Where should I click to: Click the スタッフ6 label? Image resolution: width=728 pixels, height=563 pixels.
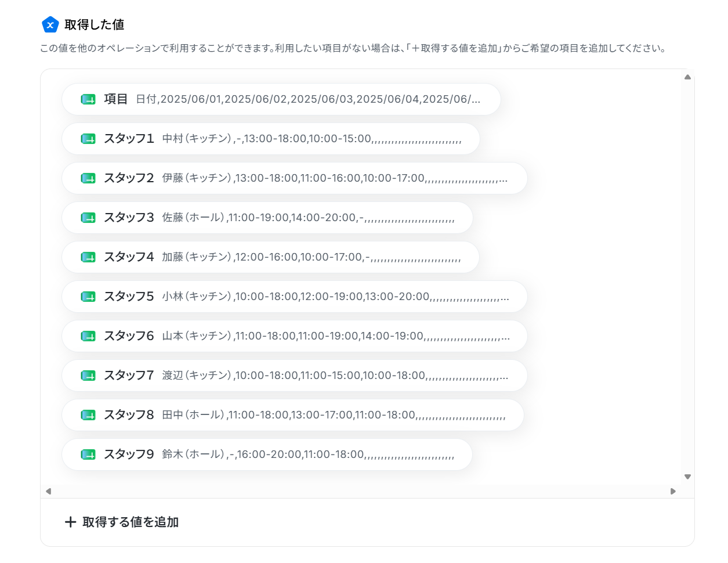tap(129, 336)
